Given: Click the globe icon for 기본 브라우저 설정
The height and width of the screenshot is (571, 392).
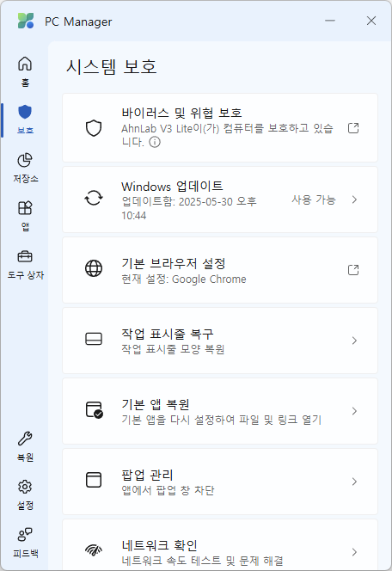Looking at the screenshot, I should 94,269.
